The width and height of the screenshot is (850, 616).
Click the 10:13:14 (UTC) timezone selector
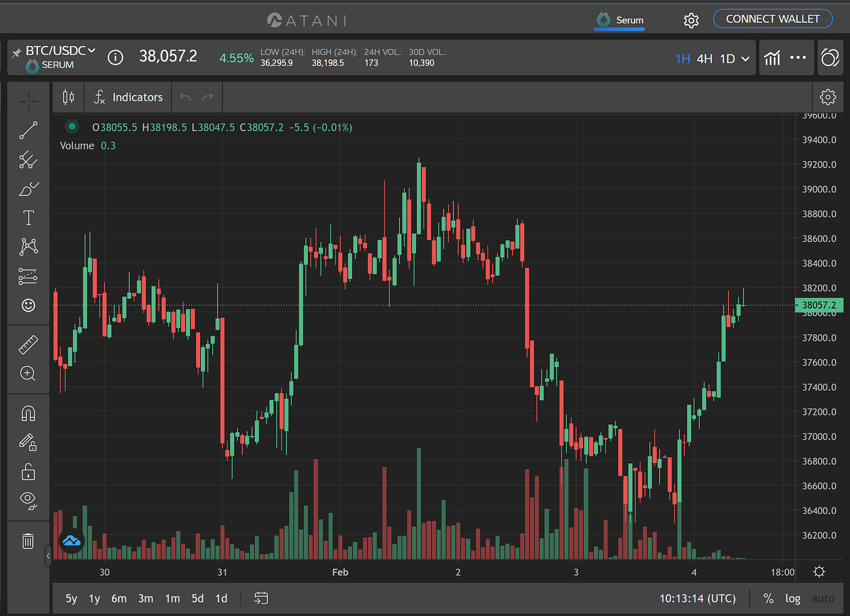click(698, 598)
